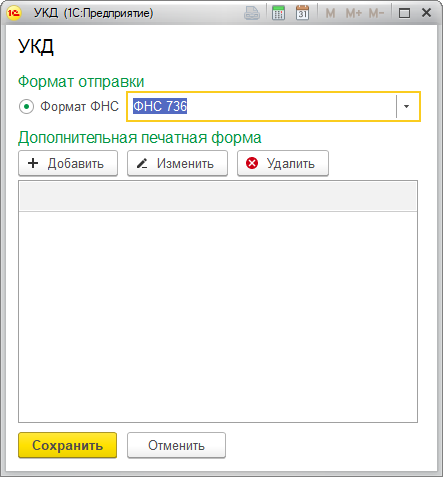Click the M- memory subtract button
Screen dimensions: 443x477
click(376, 13)
